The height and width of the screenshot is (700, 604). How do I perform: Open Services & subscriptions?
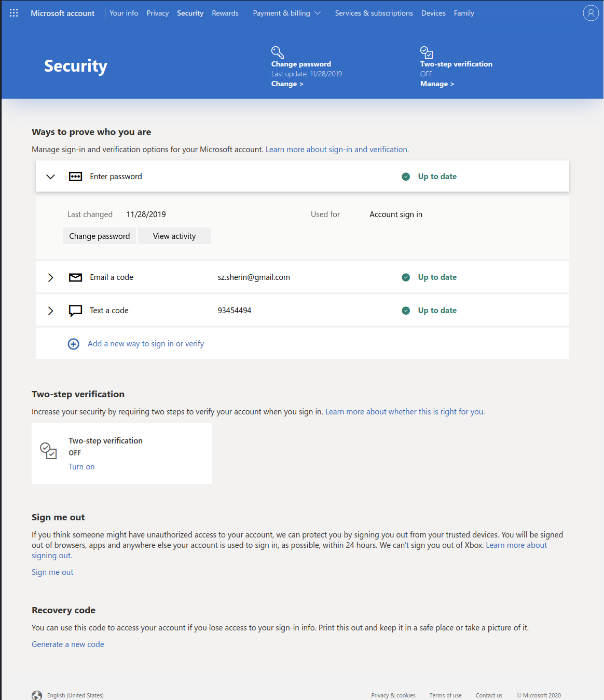[374, 13]
